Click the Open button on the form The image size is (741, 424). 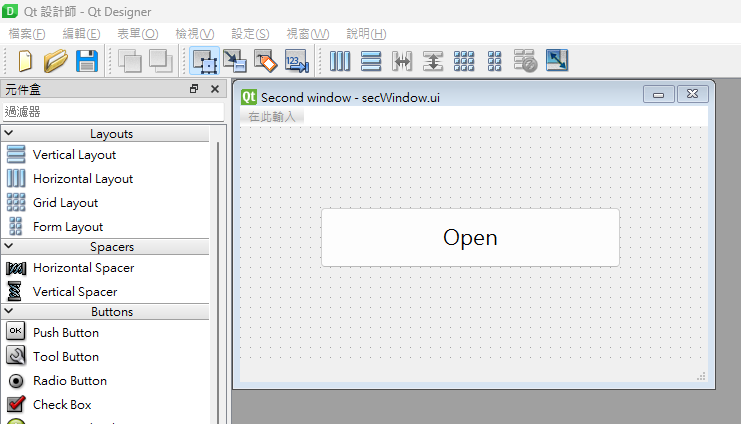pos(470,238)
